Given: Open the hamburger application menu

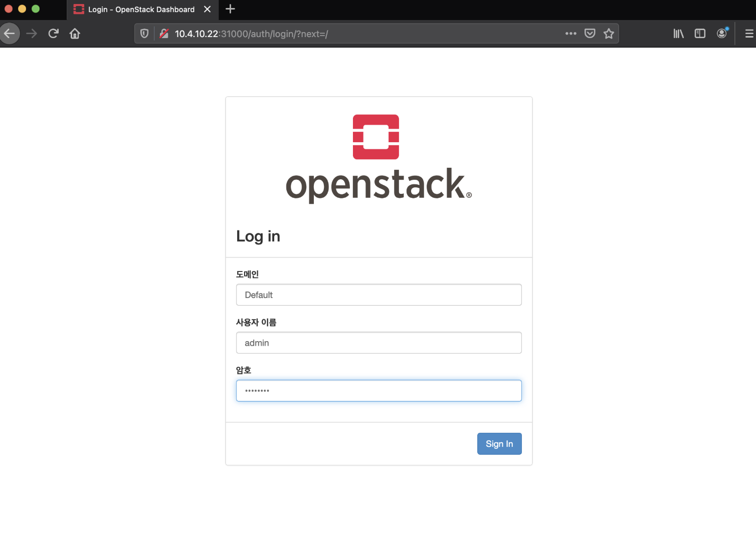Looking at the screenshot, I should coord(749,34).
